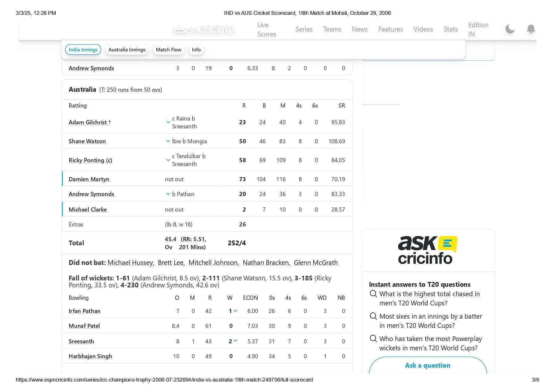Open Nathan Bracken player link
Image resolution: width=555 pixels, height=392 pixels.
coord(267,262)
